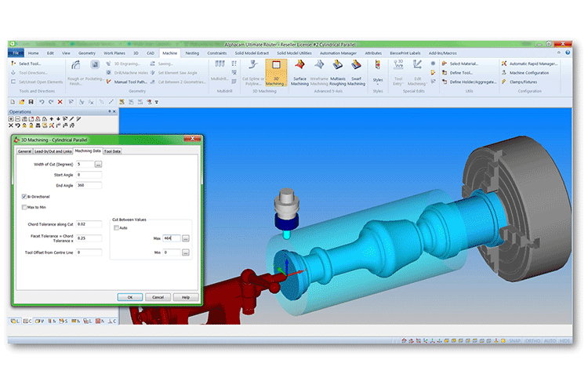Open the Surface Machining tool
The width and height of the screenshot is (588, 392).
tap(299, 72)
